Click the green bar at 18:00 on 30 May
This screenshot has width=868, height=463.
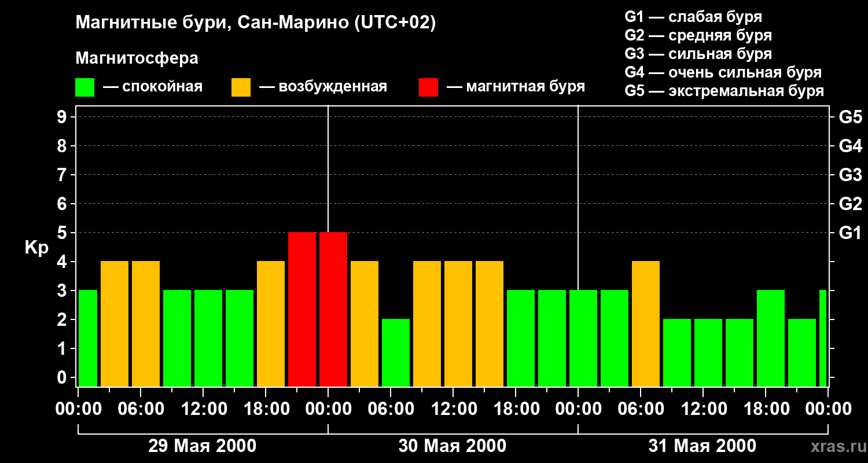521,339
